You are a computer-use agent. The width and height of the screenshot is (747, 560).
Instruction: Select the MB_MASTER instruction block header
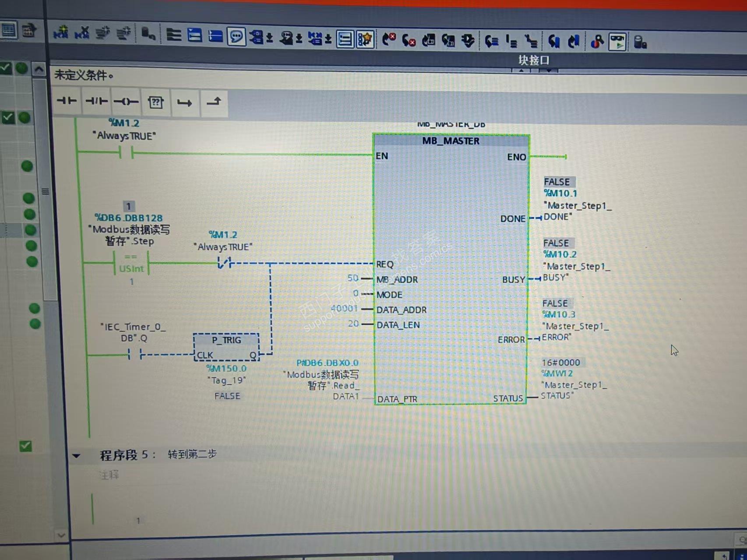coord(451,141)
